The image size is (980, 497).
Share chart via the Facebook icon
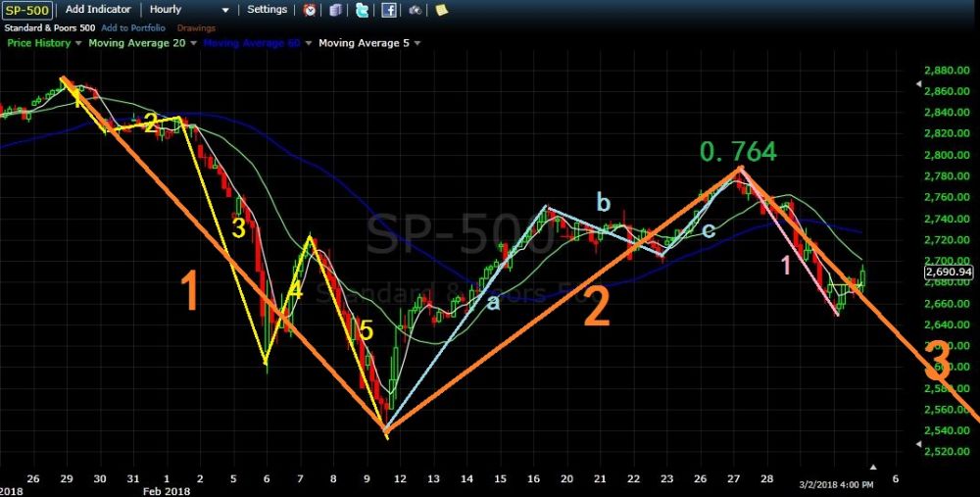point(389,10)
